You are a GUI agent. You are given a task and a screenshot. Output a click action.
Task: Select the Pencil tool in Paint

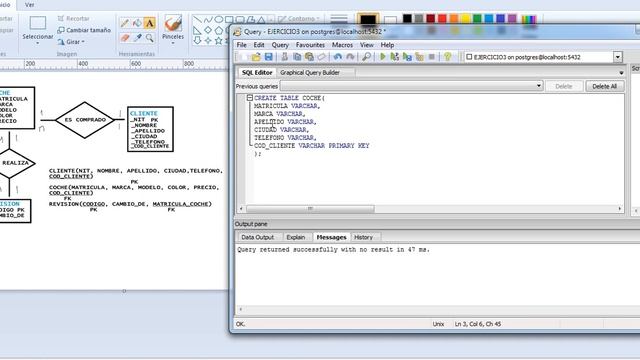[125, 23]
